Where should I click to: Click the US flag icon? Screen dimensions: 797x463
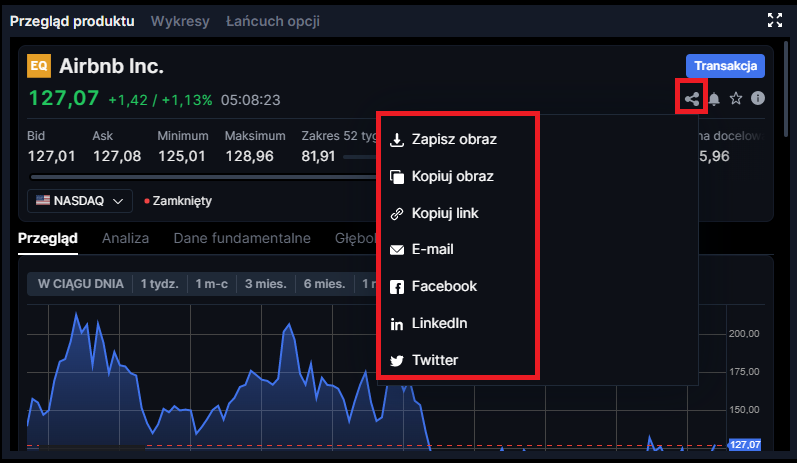coord(43,200)
